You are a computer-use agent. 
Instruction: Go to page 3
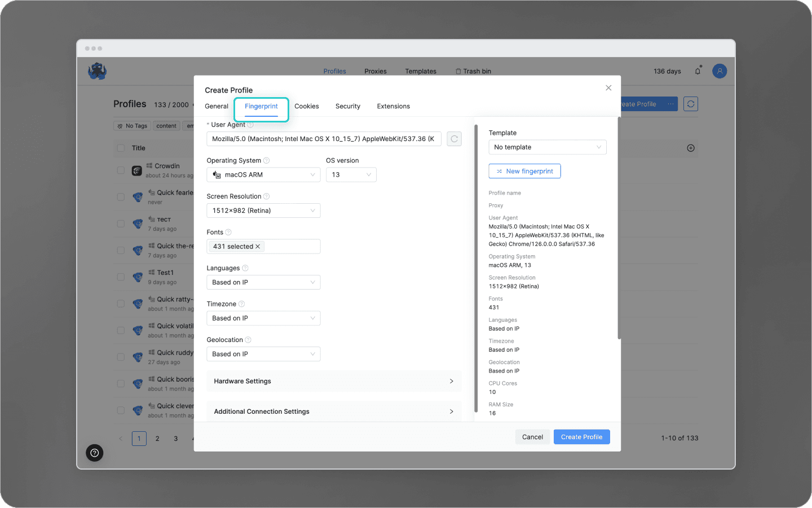click(x=176, y=439)
